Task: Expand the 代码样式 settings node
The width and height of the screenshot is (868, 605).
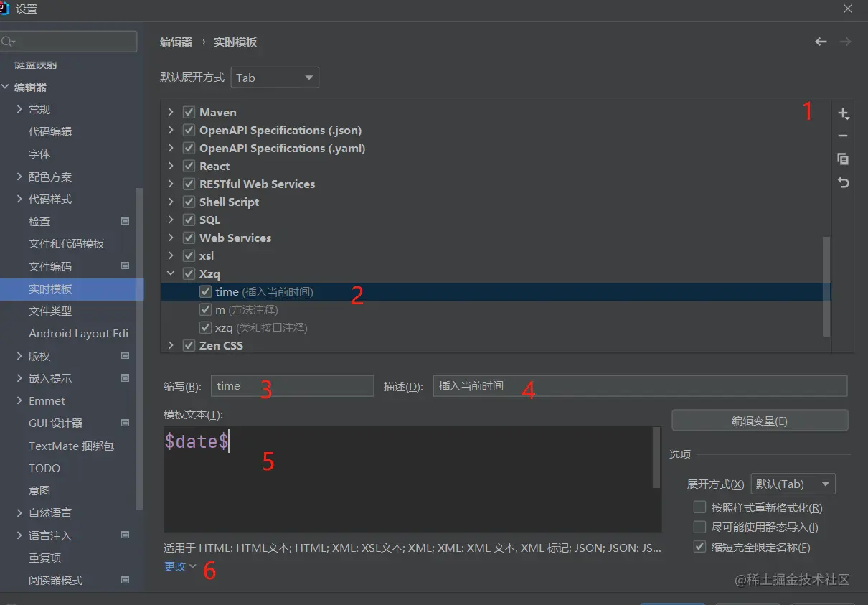Action: (x=19, y=199)
